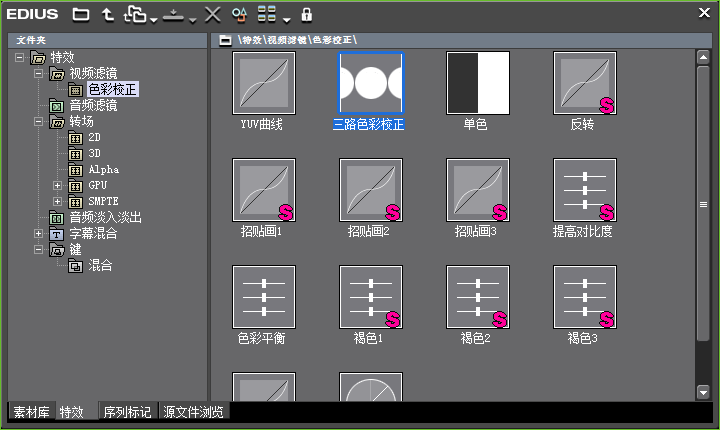Viewport: 720px width, 430px height.
Task: Toggle the close panel X button
Action: pyautogui.click(x=704, y=13)
